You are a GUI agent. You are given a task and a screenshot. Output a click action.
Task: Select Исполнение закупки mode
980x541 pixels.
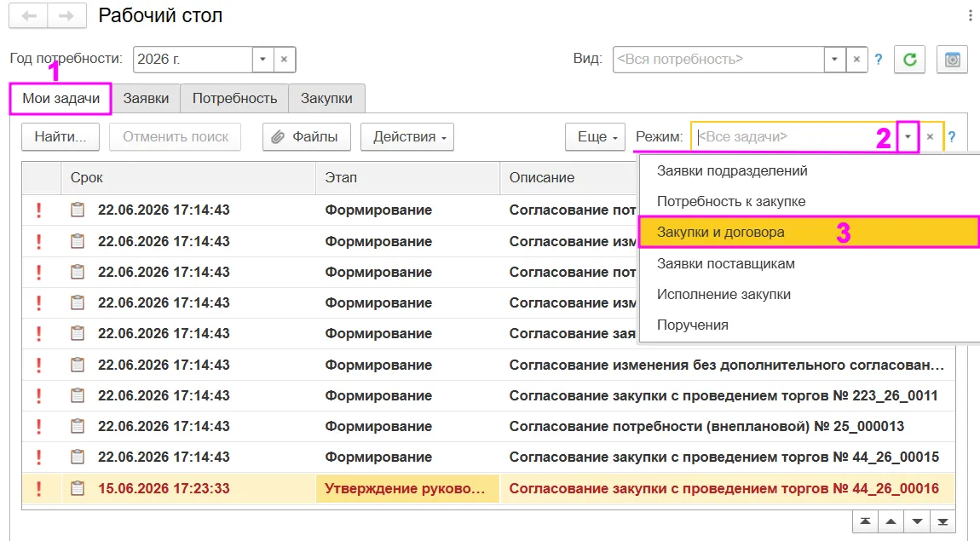[x=810, y=294]
